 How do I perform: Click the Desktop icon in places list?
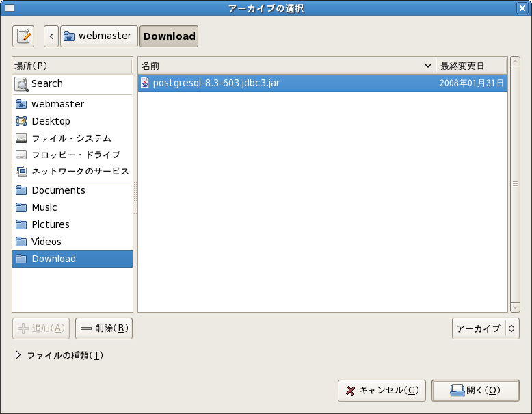[x=21, y=121]
